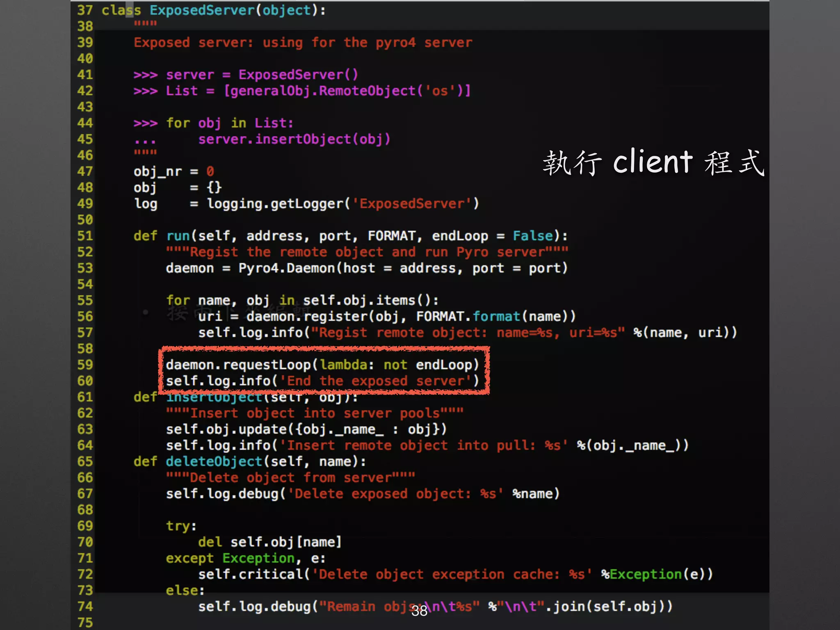
Task: Click the 'except Exception' statement
Action: pyautogui.click(x=230, y=558)
